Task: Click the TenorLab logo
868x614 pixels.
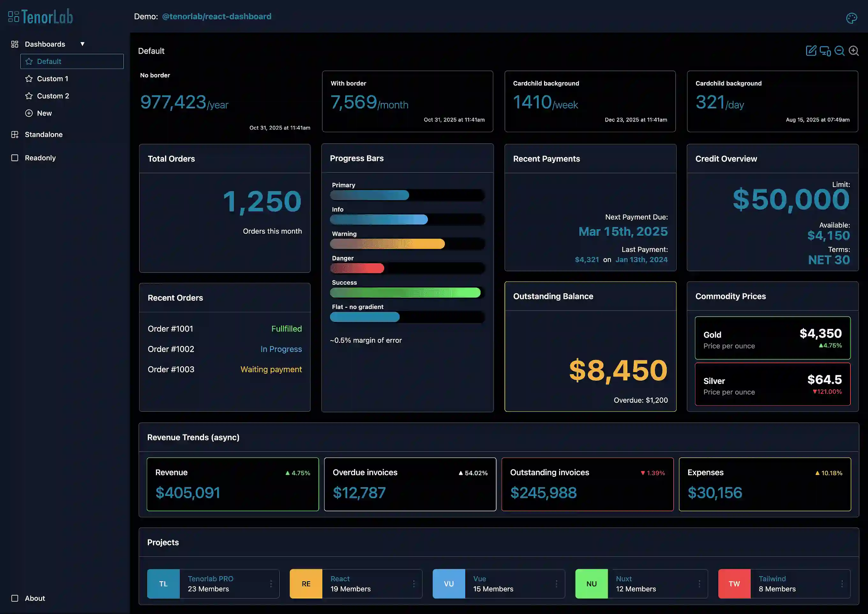Action: coord(41,17)
